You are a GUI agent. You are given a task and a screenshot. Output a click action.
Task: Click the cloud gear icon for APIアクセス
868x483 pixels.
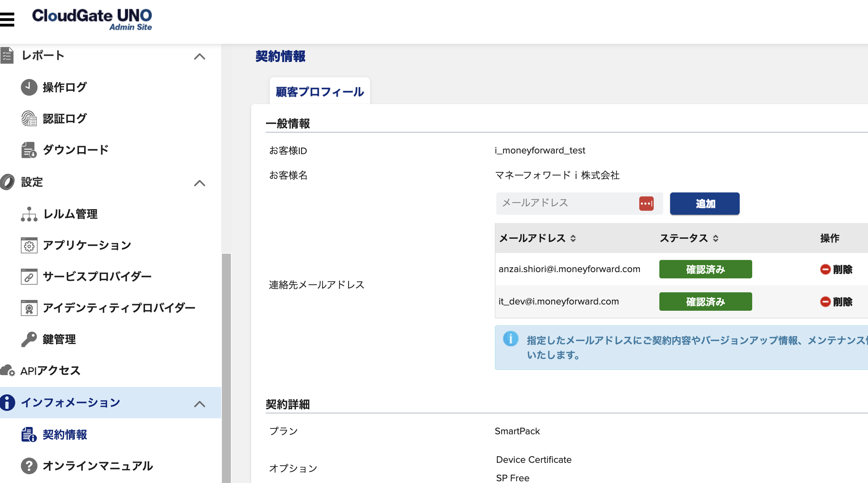pos(8,371)
